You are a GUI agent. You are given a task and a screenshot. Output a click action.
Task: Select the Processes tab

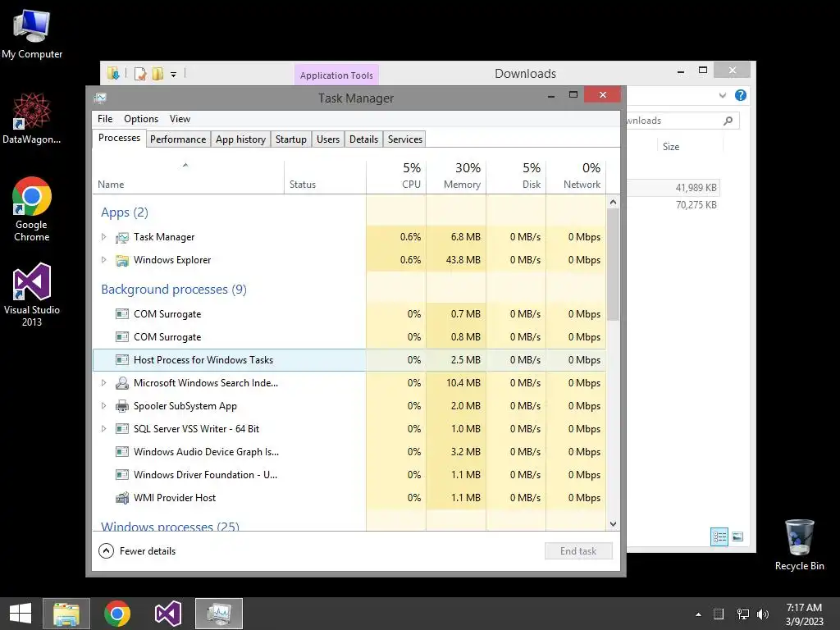119,138
